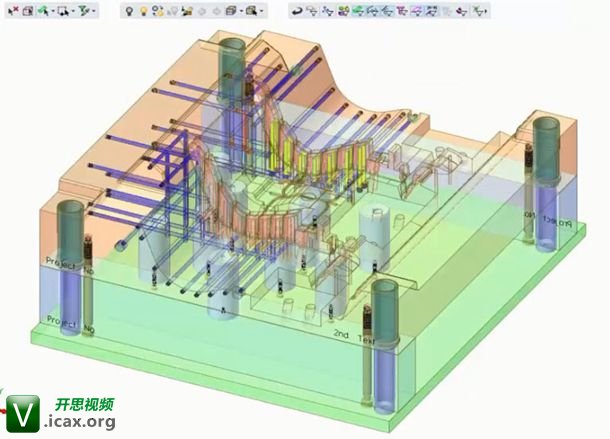Click the pink T-shaped icon
The image size is (610, 439).
402,11
